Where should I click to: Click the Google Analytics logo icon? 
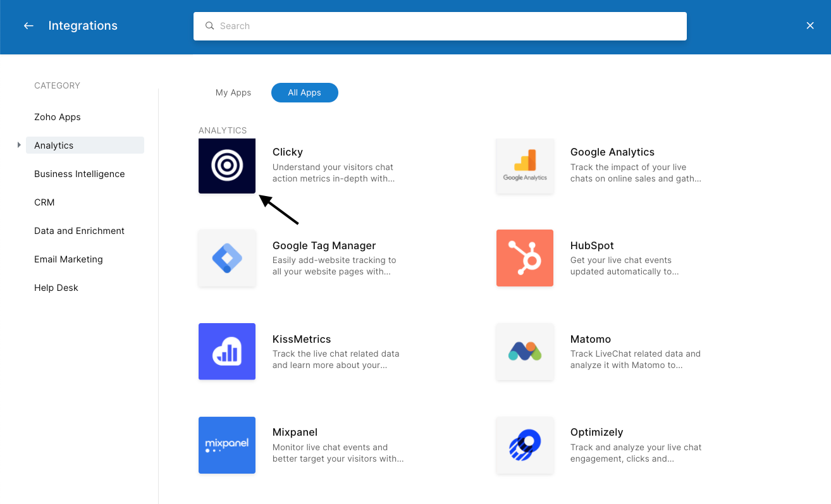[x=525, y=166]
